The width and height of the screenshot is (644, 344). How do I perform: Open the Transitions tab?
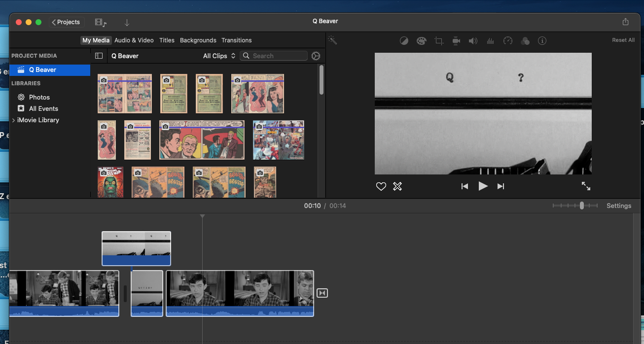[x=237, y=40]
